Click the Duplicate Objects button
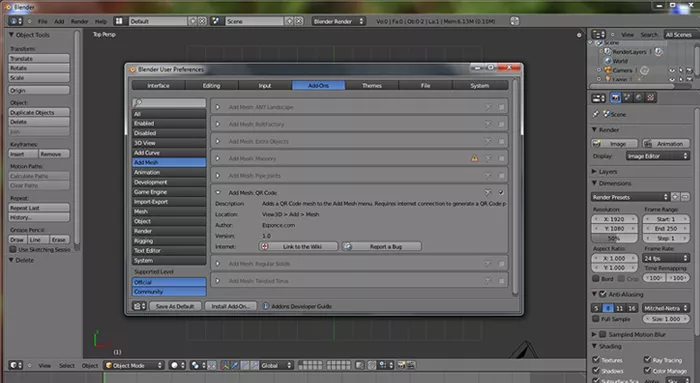Screen dimensions: 700x383 [x=39, y=112]
